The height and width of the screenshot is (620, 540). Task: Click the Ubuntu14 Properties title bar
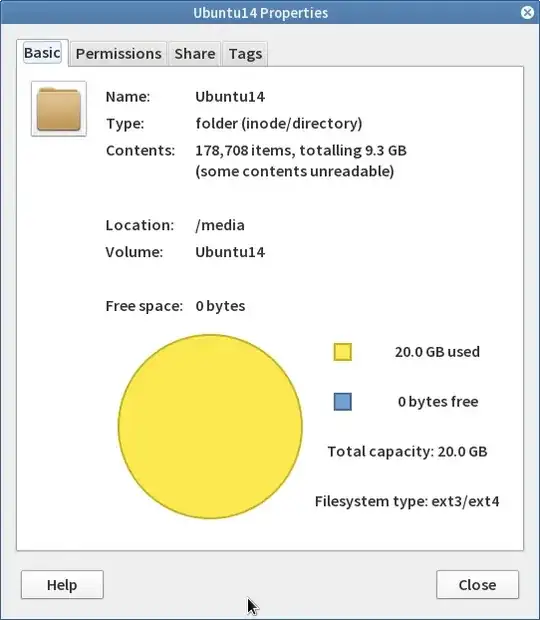tap(261, 13)
